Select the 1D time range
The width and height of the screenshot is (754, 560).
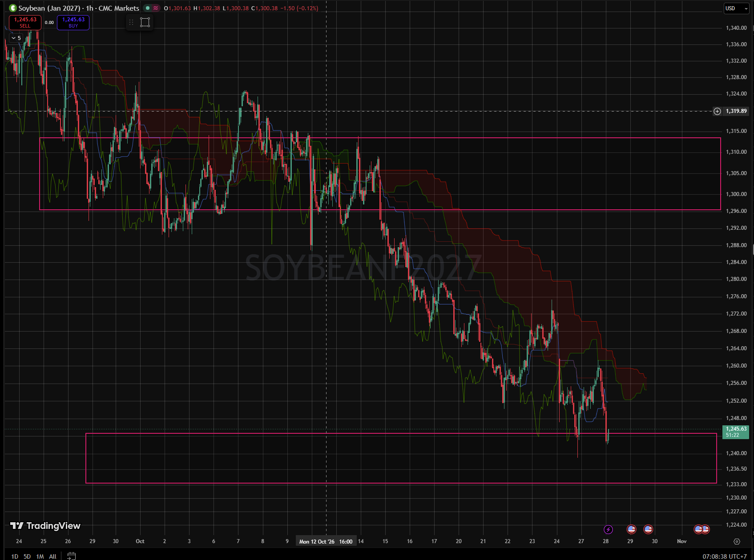tap(15, 556)
